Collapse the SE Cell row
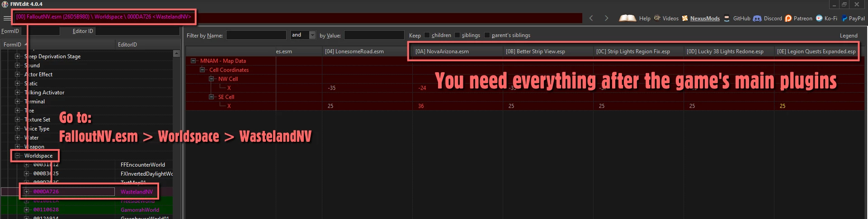The width and height of the screenshot is (868, 219). click(211, 97)
